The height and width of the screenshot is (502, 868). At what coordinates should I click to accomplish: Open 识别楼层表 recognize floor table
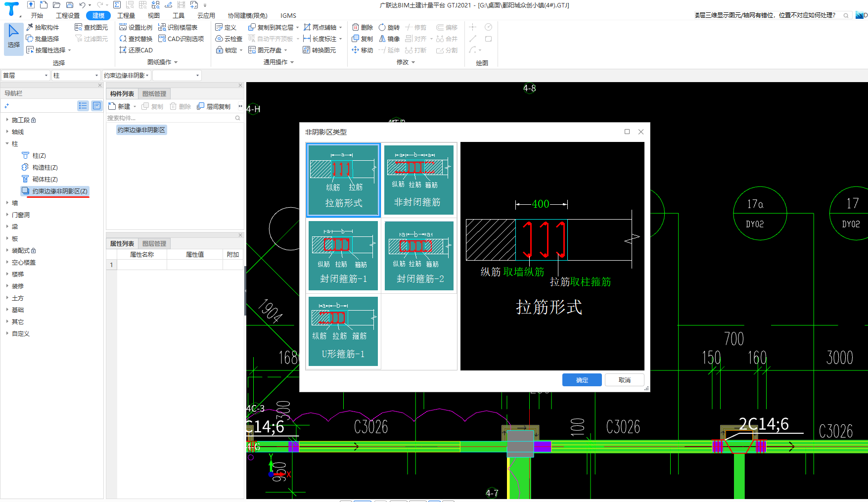click(x=178, y=27)
